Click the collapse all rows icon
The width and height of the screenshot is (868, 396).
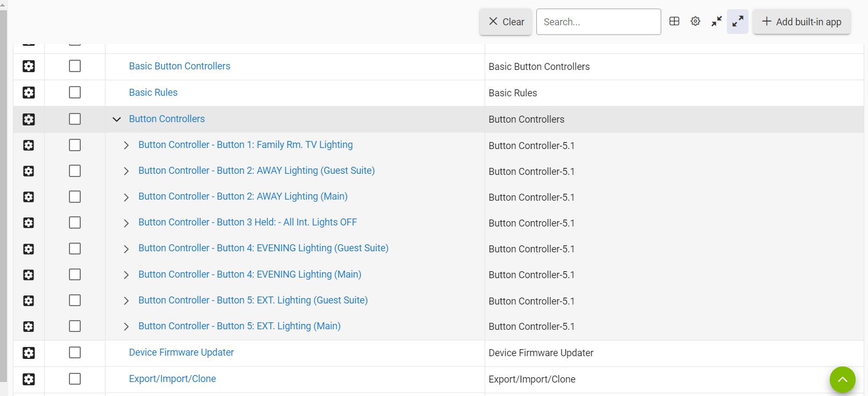coord(716,22)
